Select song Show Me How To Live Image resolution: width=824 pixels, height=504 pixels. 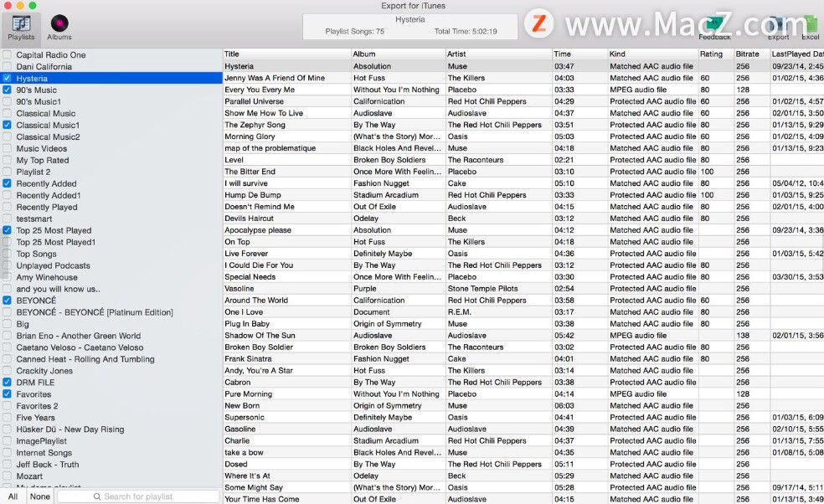pos(264,113)
